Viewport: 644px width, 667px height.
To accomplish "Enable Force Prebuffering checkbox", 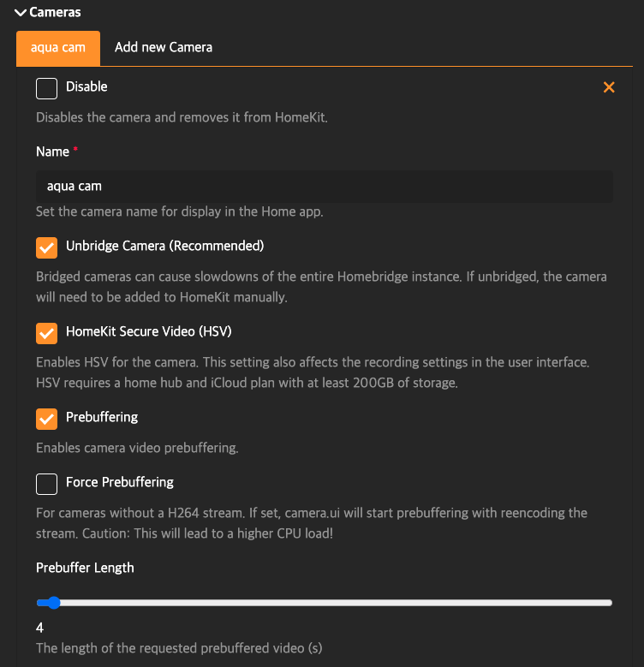I will 47,484.
